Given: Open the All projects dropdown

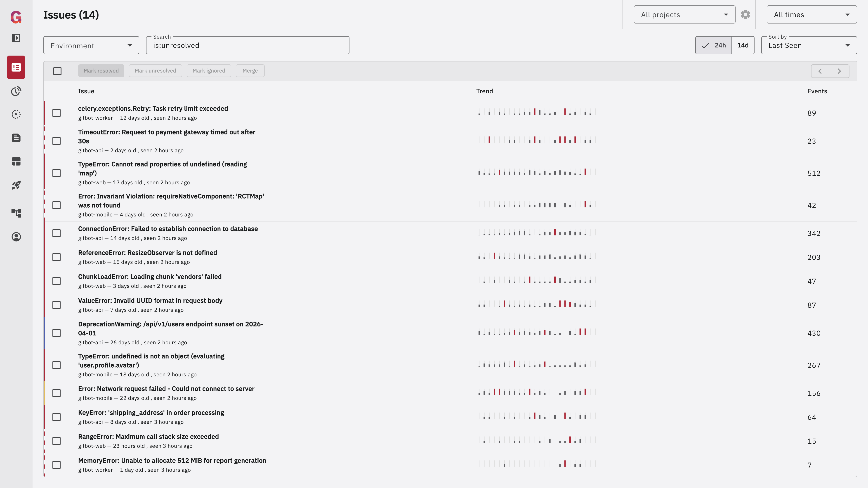Looking at the screenshot, I should [684, 14].
